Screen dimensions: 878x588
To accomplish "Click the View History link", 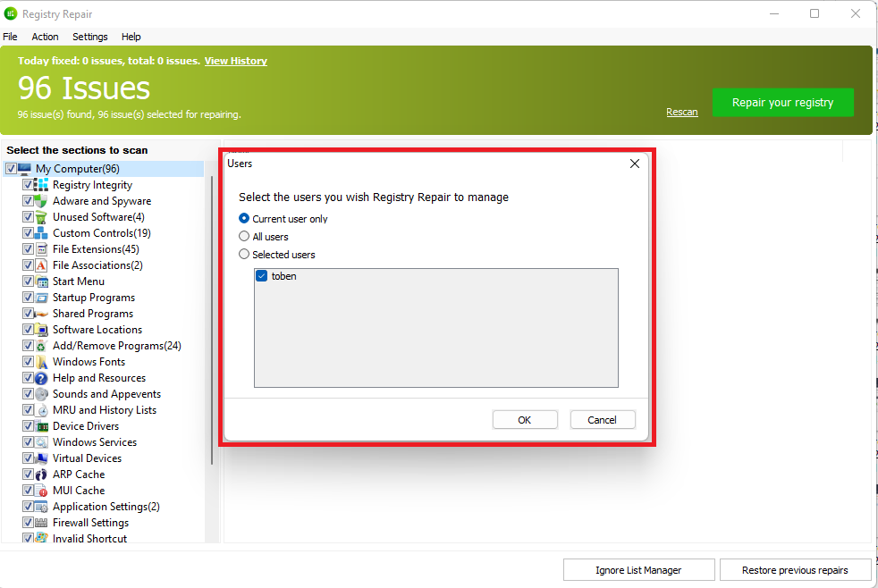I will 235,61.
